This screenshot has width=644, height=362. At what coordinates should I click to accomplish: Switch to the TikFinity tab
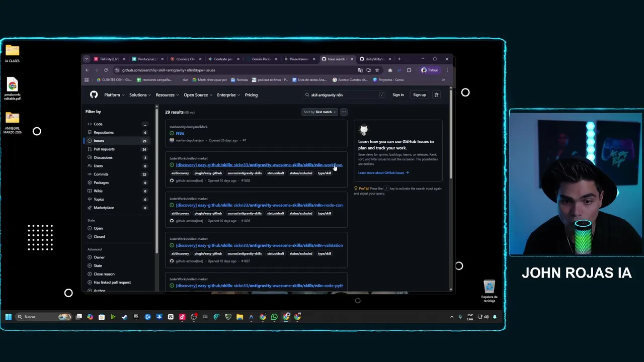(x=109, y=59)
